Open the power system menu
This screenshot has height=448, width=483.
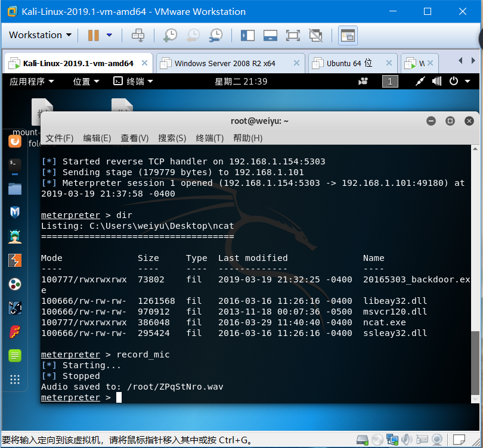[459, 82]
